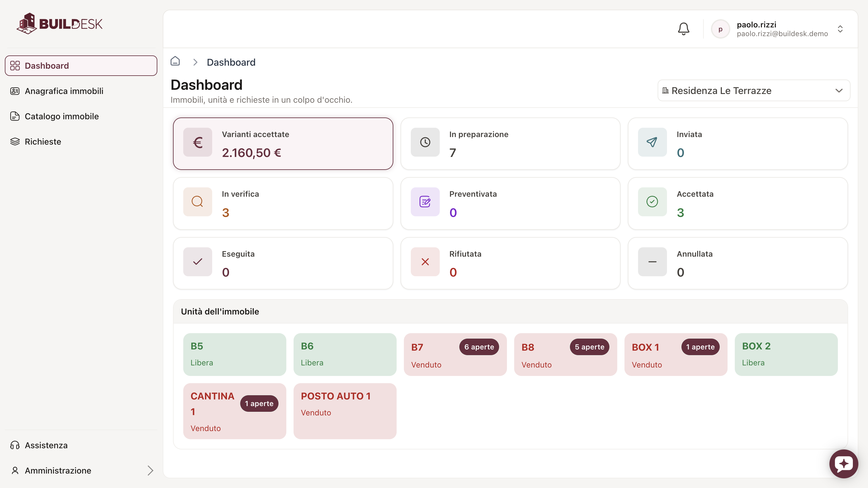This screenshot has height=488, width=868.
Task: Open unit B8 card
Action: coord(565,355)
